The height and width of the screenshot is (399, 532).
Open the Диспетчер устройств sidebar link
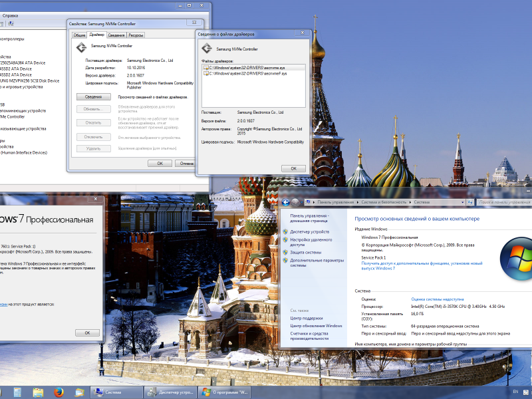(309, 231)
